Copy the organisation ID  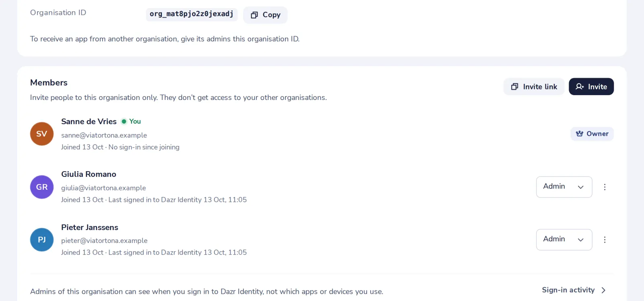265,15
